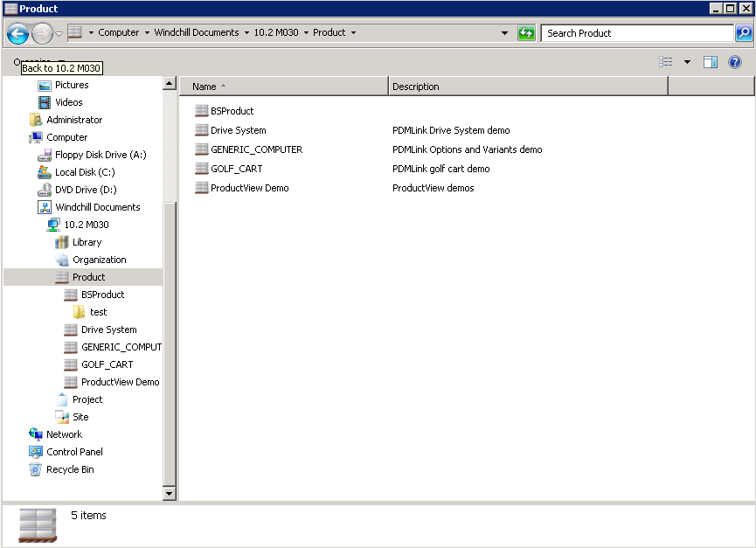
Task: Expand dropdown arrow after 10.2 M030 breadcrumb
Action: pyautogui.click(x=306, y=32)
